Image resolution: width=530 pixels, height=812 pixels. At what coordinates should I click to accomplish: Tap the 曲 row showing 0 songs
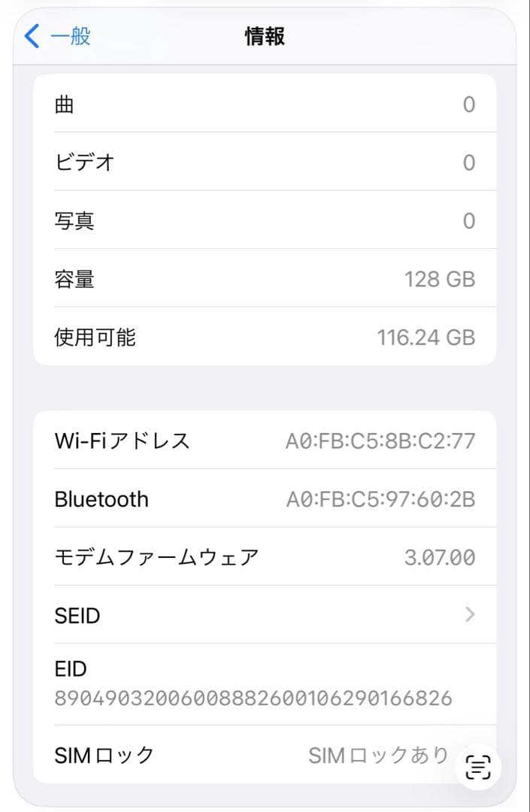pyautogui.click(x=265, y=104)
